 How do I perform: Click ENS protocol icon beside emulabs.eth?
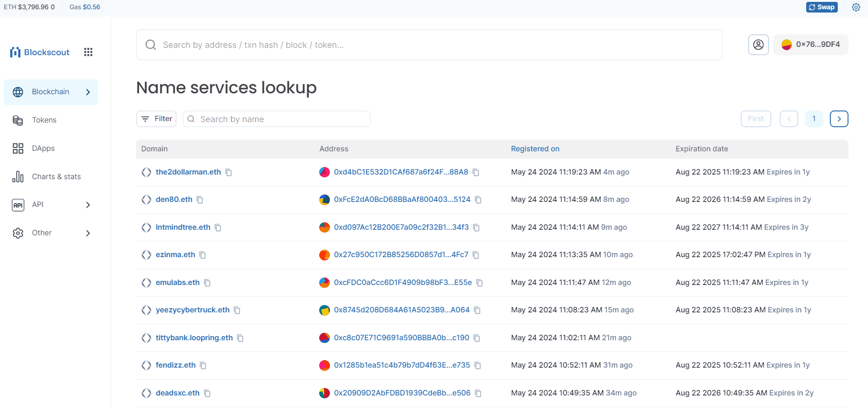click(x=146, y=283)
